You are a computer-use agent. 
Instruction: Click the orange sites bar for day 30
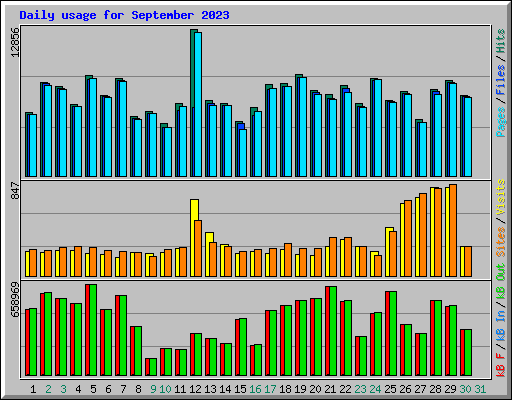[468, 261]
